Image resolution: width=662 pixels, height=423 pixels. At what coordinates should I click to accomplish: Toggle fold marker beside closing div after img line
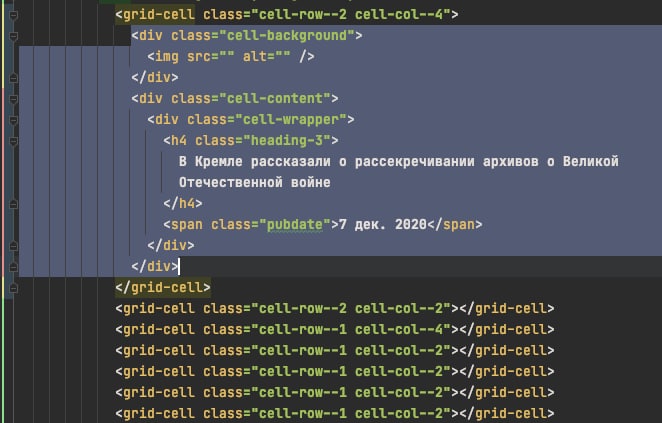(13, 78)
